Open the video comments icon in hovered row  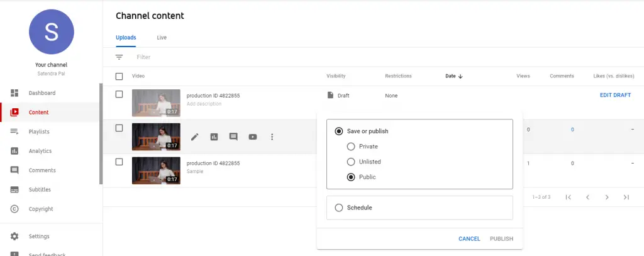(233, 137)
